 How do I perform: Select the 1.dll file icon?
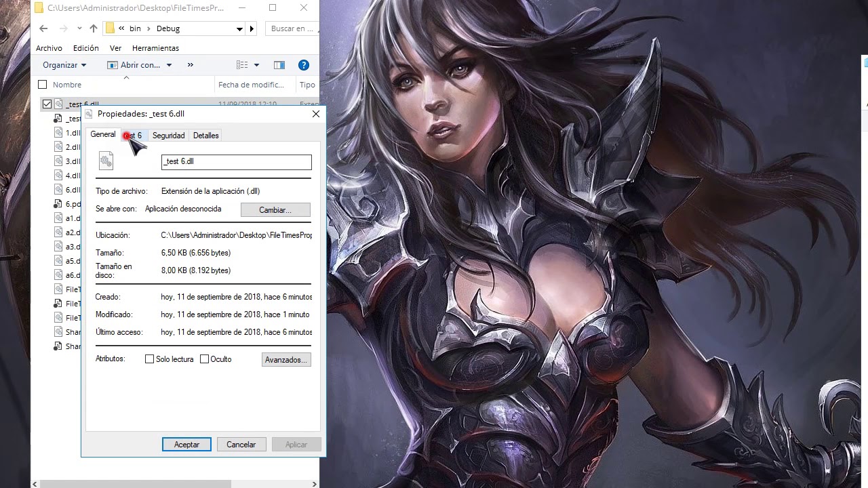[59, 133]
